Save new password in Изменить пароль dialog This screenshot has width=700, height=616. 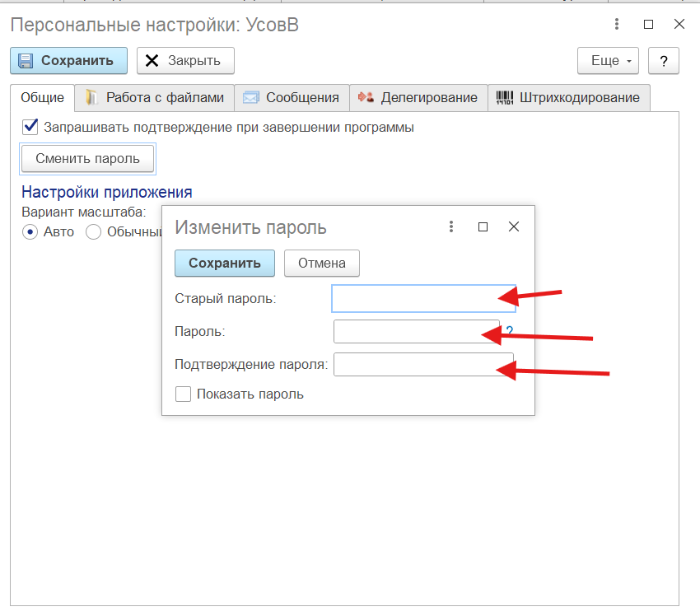(x=225, y=263)
